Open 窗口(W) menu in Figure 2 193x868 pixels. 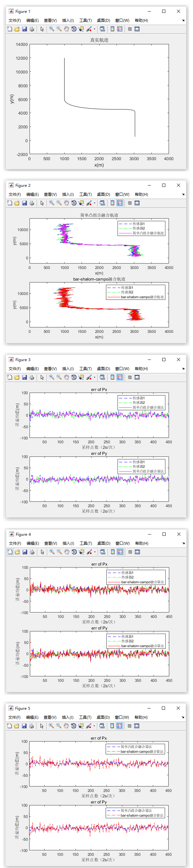(122, 195)
